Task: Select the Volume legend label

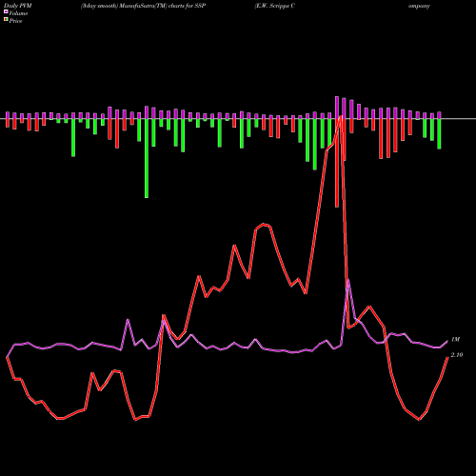Action: pyautogui.click(x=18, y=13)
